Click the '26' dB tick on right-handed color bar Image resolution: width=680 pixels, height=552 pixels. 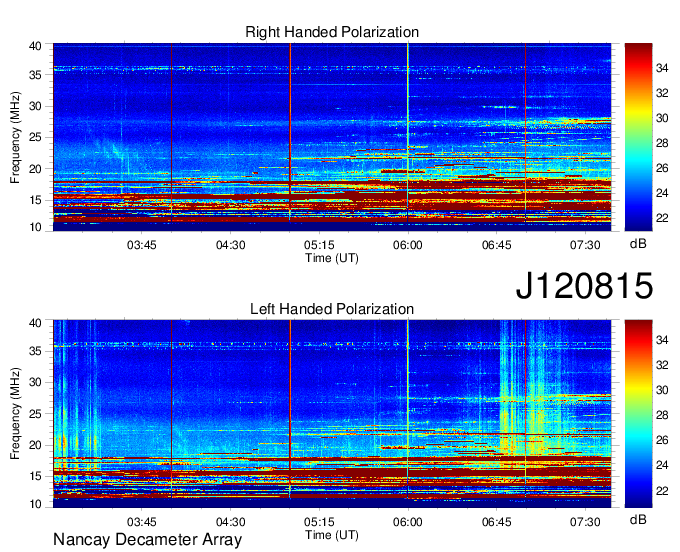662,168
